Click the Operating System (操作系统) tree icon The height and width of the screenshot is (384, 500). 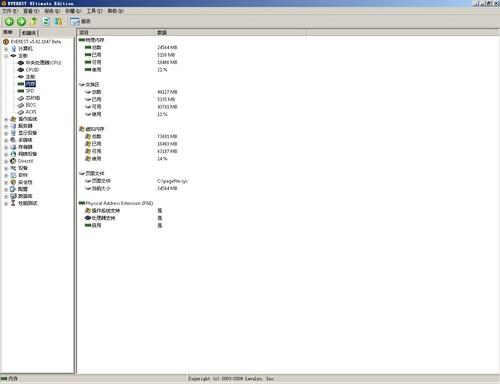[x=13, y=119]
